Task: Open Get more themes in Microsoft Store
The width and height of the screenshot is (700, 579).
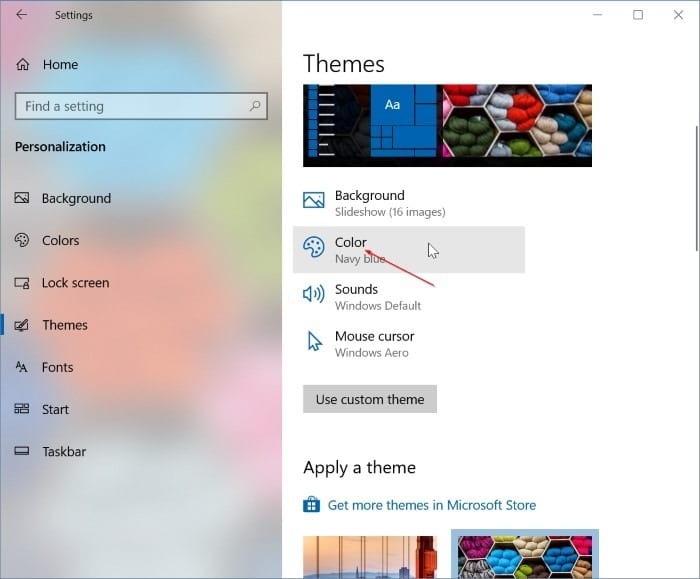Action: click(x=432, y=505)
